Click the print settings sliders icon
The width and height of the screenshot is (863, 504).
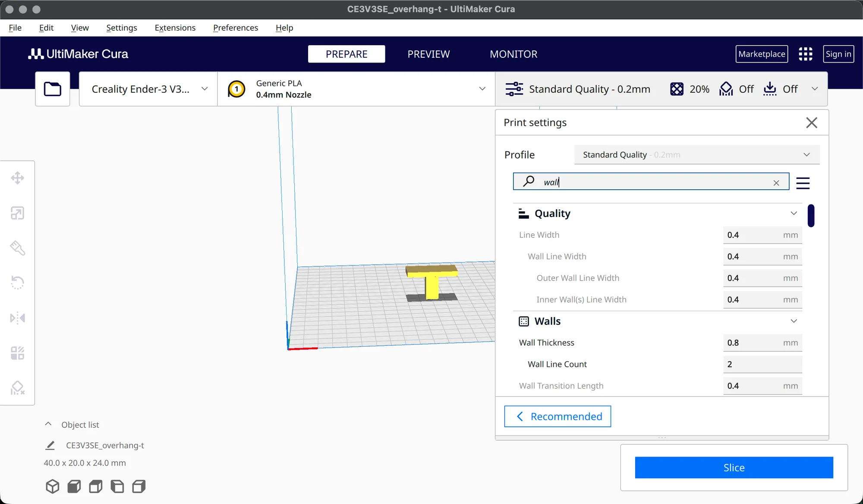(514, 89)
